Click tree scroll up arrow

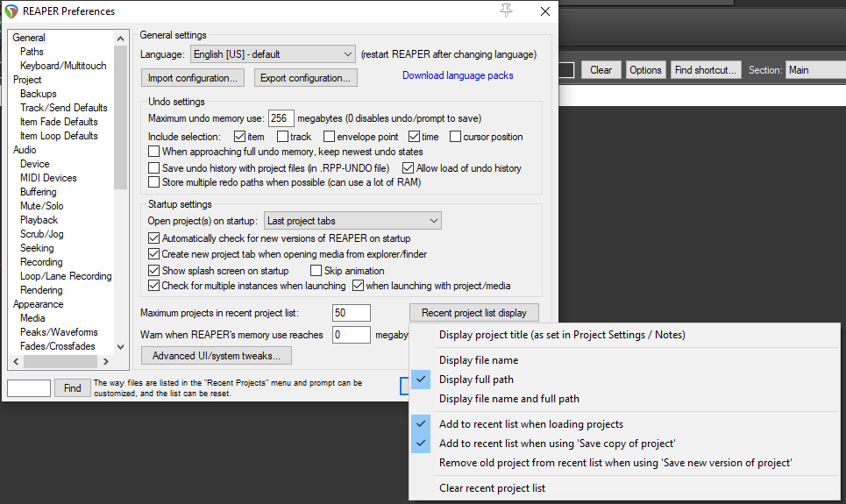coord(120,39)
